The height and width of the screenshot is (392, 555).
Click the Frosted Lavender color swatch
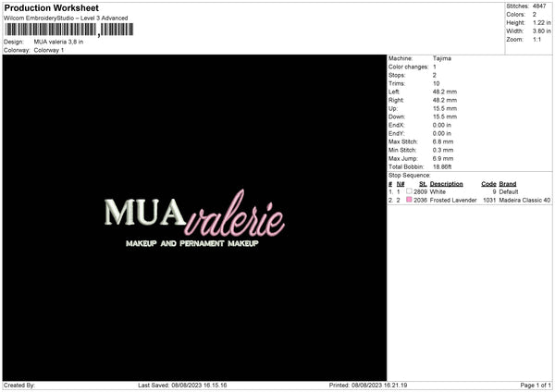click(409, 200)
